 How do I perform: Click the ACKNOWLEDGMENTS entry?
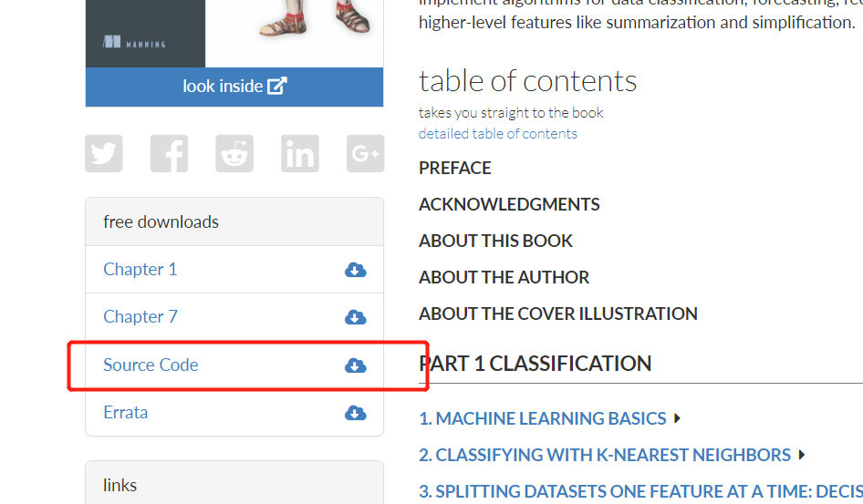pos(509,204)
